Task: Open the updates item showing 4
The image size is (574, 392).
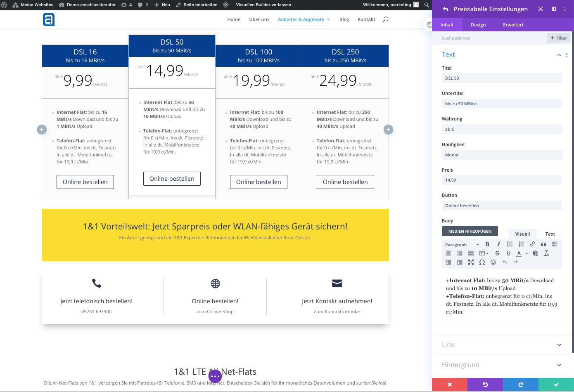Action: tap(126, 5)
